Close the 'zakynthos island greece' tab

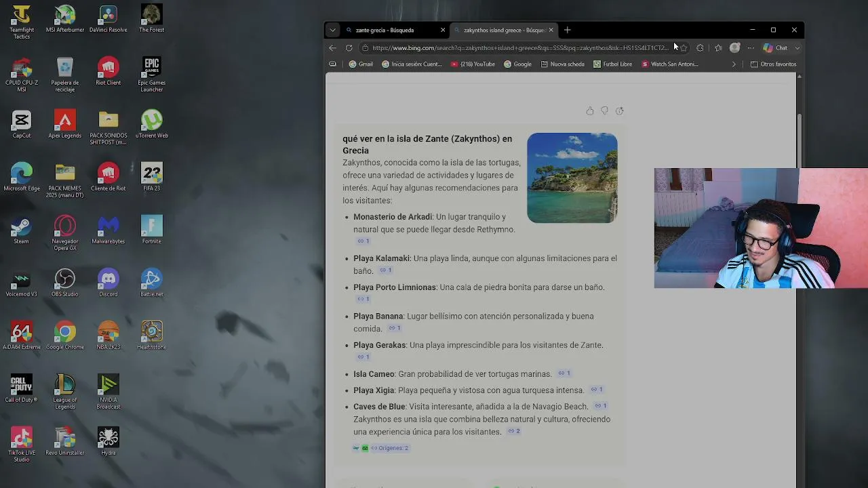click(x=551, y=30)
